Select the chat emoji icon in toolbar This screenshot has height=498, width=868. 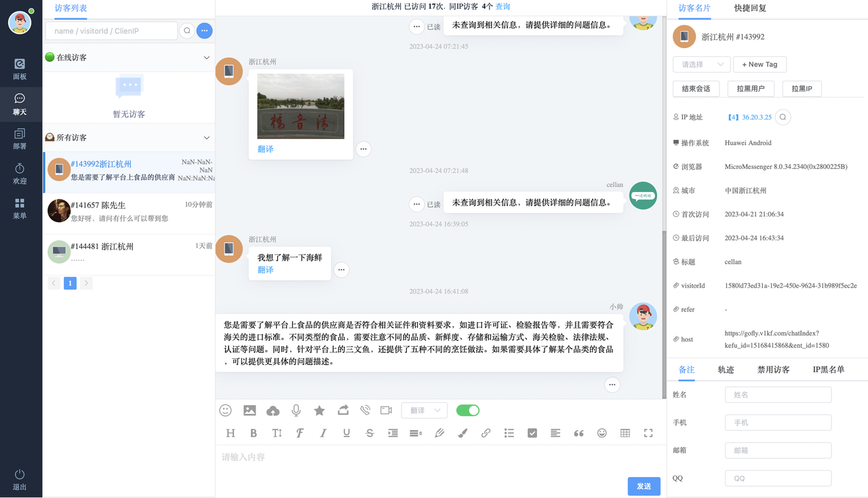click(x=225, y=410)
